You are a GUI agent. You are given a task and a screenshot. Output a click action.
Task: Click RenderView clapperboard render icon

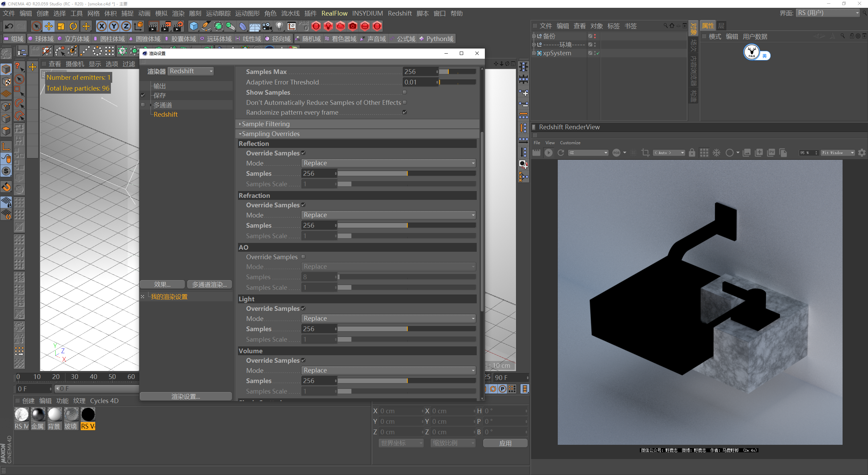tap(536, 153)
